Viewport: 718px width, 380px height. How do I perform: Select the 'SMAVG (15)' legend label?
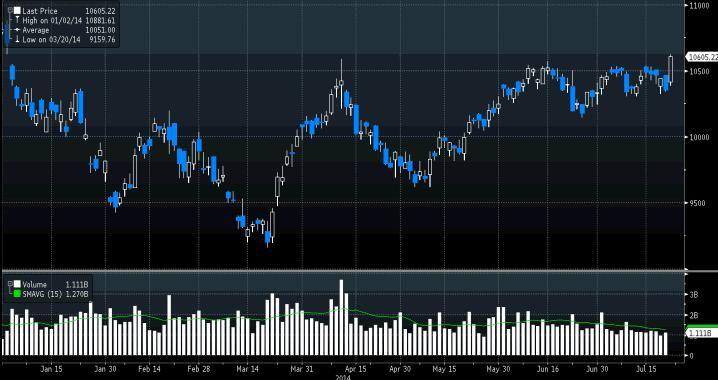42,294
